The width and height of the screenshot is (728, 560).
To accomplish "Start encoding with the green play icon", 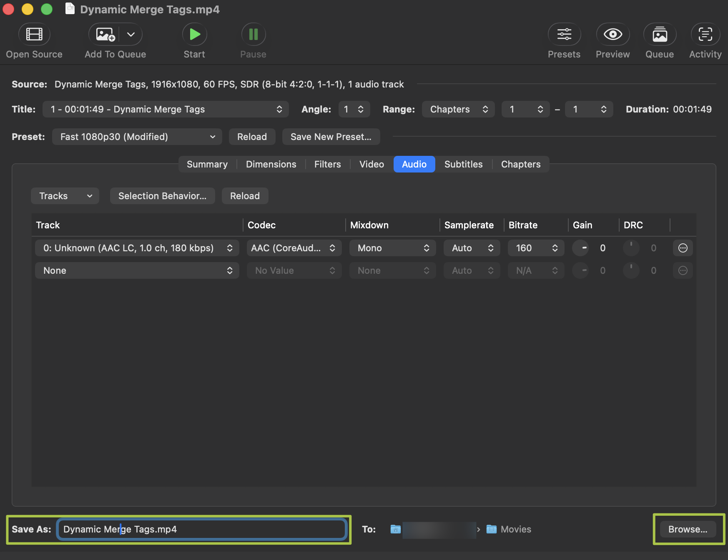I will point(194,34).
